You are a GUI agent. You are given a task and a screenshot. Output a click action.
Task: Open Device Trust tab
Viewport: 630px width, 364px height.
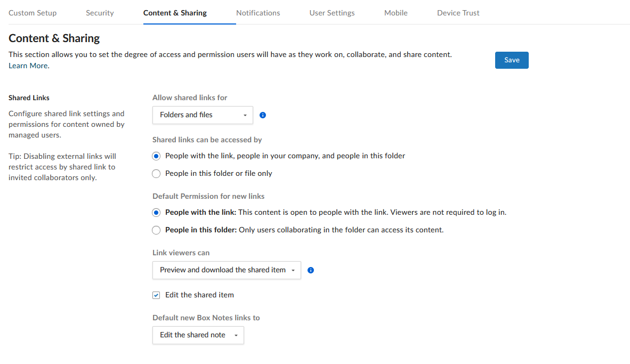point(458,13)
